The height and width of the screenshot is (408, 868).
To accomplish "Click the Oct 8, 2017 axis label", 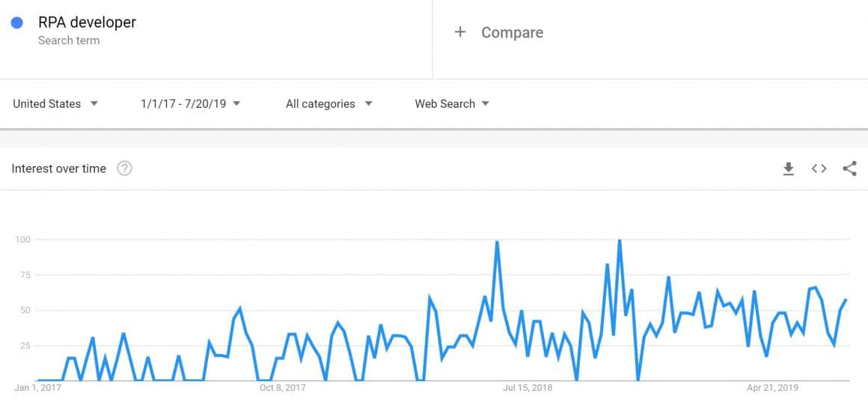I will tap(283, 388).
